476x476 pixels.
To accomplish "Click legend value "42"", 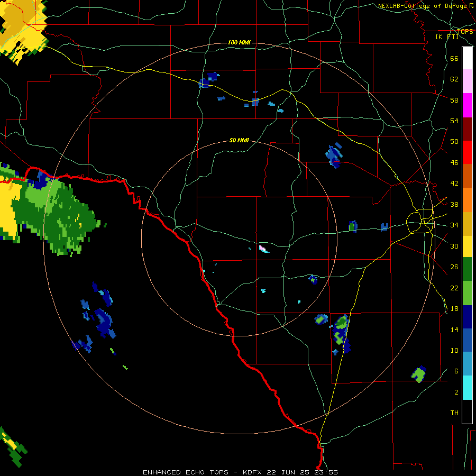I will click(x=454, y=184).
